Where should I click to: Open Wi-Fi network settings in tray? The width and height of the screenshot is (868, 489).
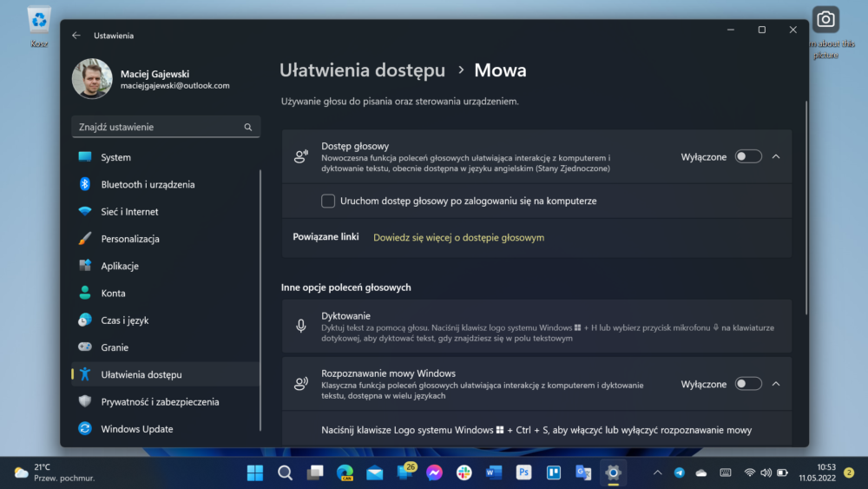tap(750, 473)
